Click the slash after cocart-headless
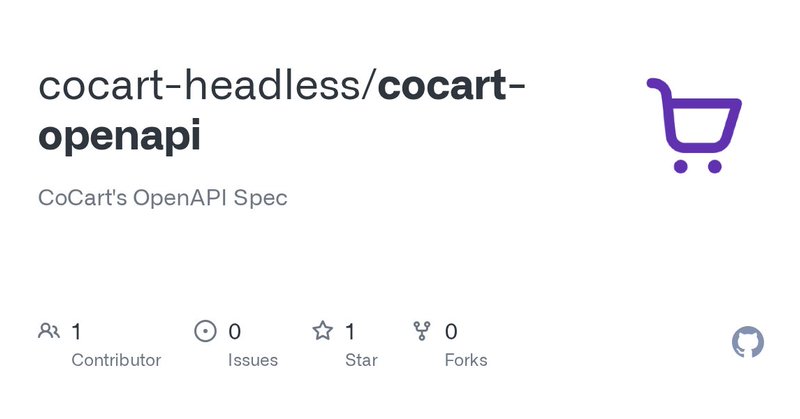This screenshot has width=800, height=419. 371,87
